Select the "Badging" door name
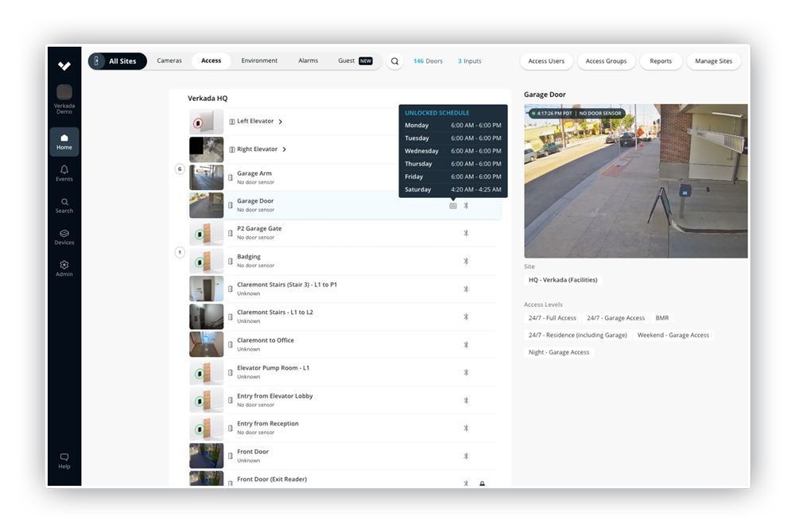 [x=248, y=257]
